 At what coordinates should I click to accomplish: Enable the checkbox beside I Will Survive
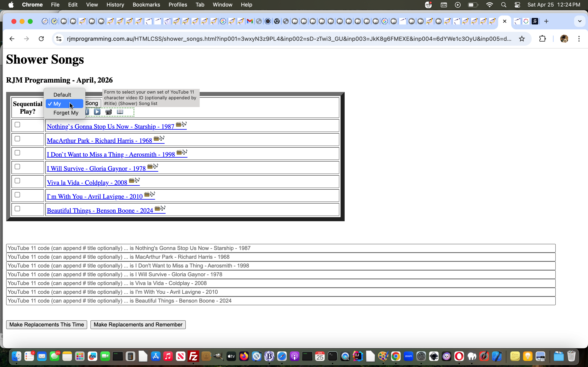[17, 167]
